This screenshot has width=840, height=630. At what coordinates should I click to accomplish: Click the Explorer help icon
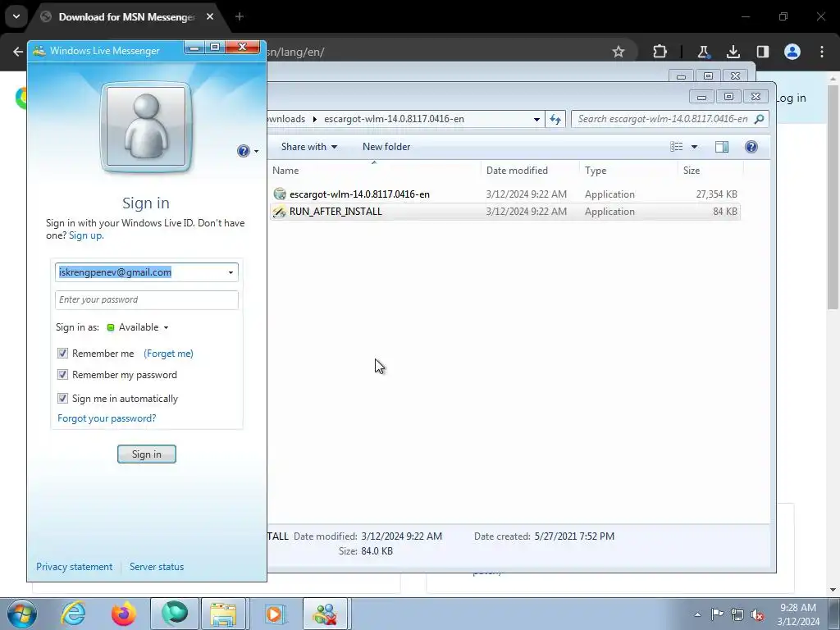(751, 147)
